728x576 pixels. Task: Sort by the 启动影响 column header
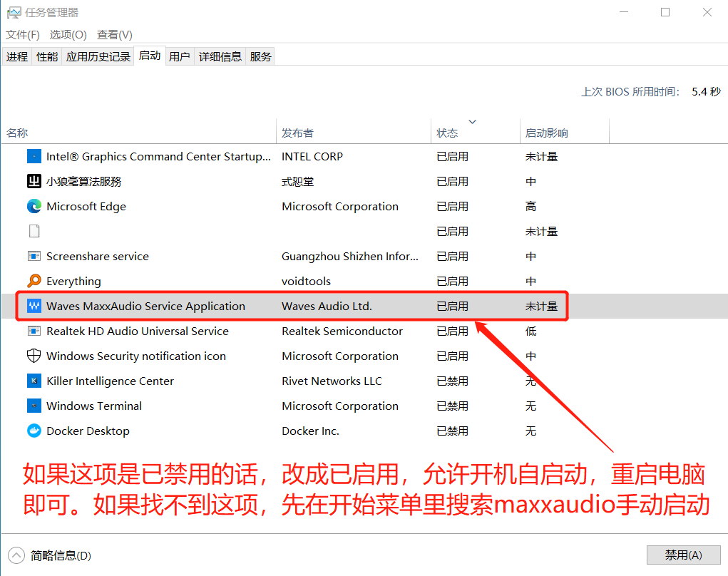point(565,133)
